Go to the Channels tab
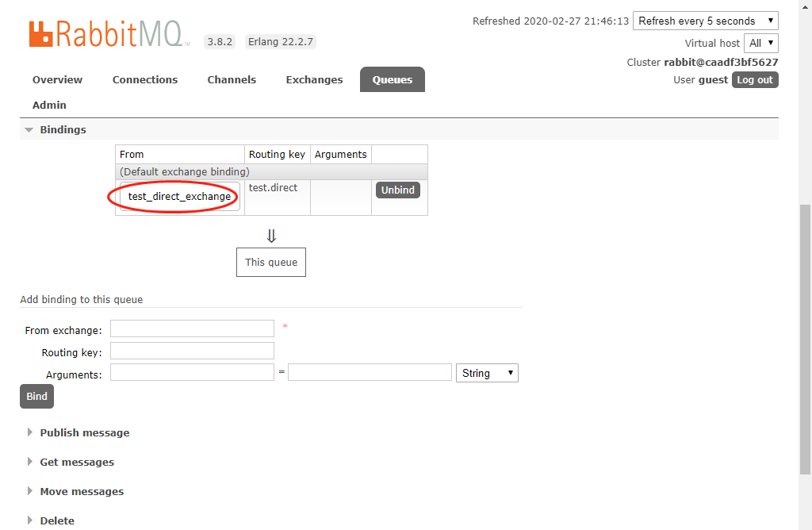Screen dimensions: 812x530 point(232,80)
